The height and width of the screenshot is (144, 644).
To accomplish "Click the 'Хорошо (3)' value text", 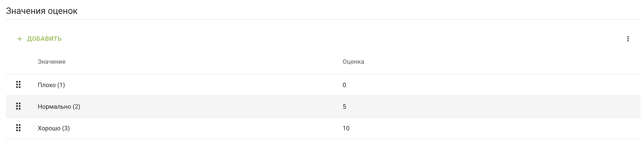I will 53,128.
